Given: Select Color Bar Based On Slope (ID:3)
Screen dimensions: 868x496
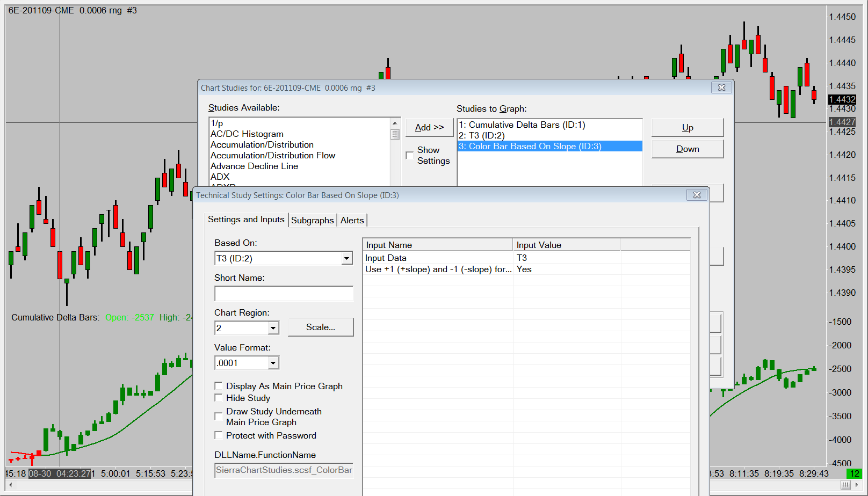Looking at the screenshot, I should pyautogui.click(x=549, y=146).
